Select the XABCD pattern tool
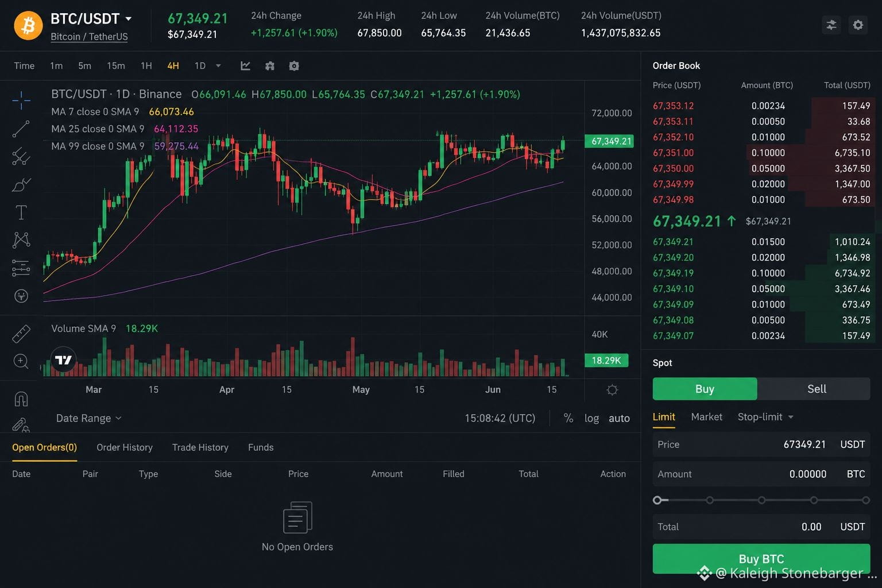This screenshot has height=588, width=882. click(x=21, y=240)
